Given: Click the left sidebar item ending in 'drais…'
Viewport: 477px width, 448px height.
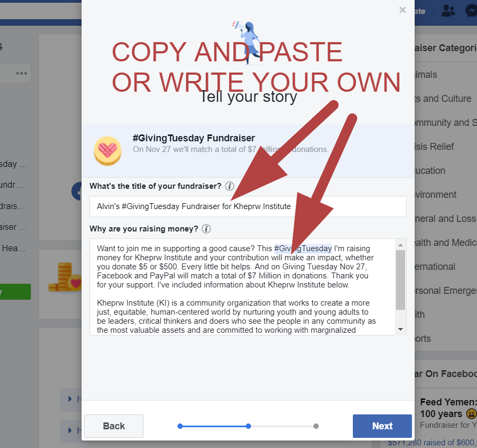Looking at the screenshot, I should 12,206.
